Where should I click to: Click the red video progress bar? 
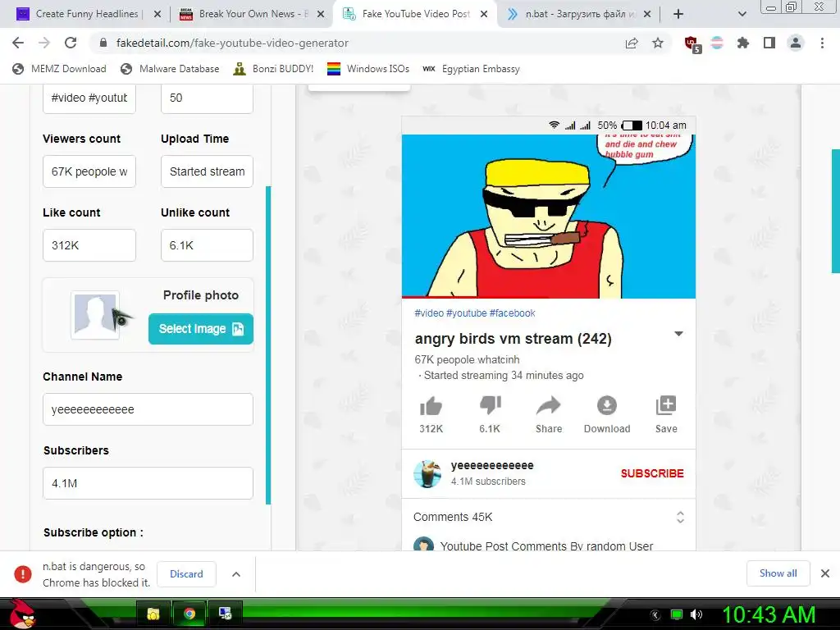coord(475,297)
